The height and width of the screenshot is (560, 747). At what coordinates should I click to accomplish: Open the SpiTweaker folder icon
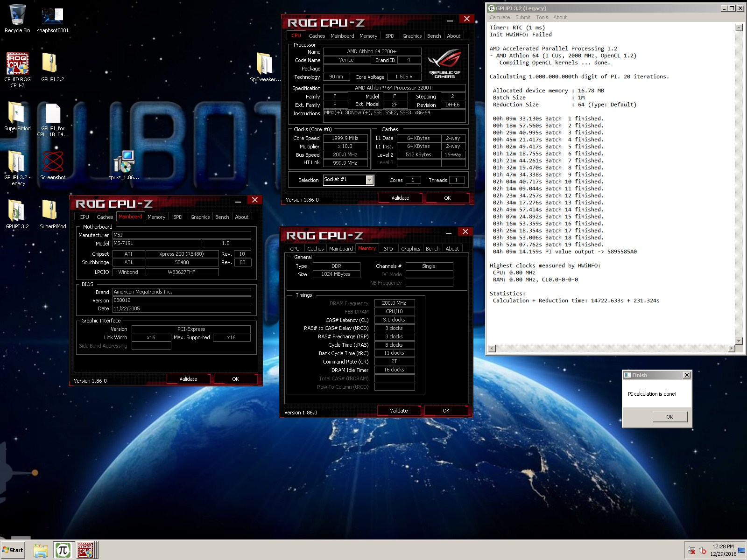tap(265, 68)
